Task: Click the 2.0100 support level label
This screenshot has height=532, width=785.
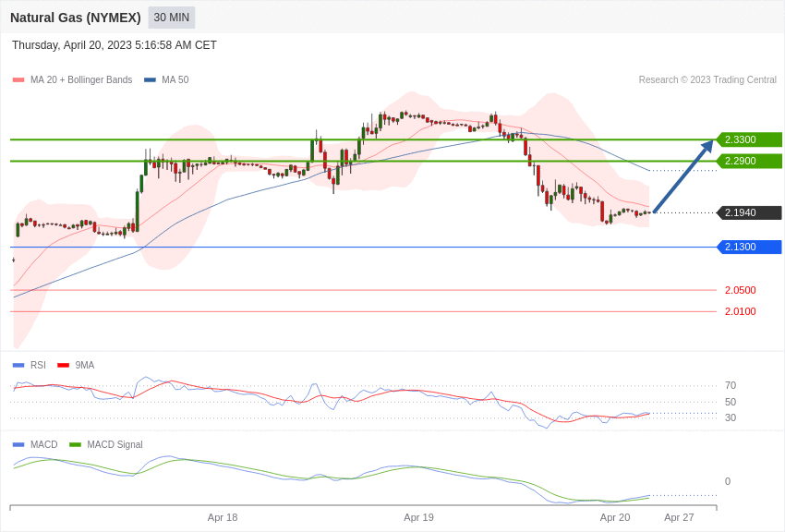Action: point(740,311)
